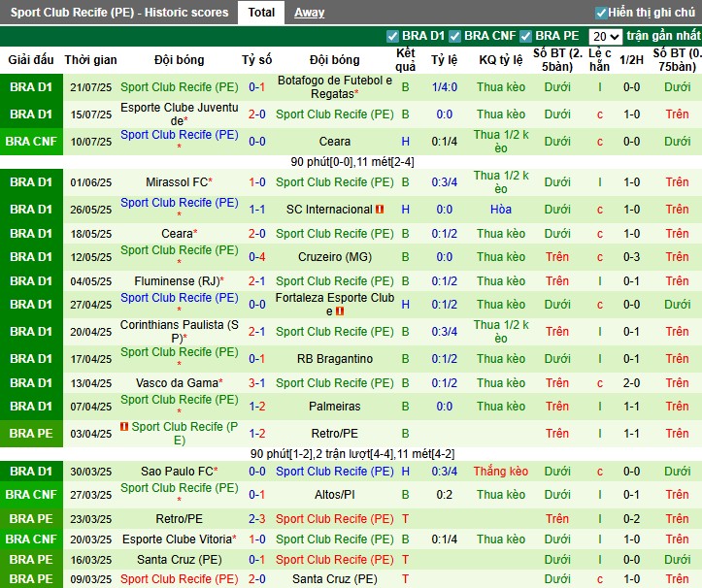Open the 20 recent matches dropdown
702x588 pixels.
pyautogui.click(x=605, y=36)
